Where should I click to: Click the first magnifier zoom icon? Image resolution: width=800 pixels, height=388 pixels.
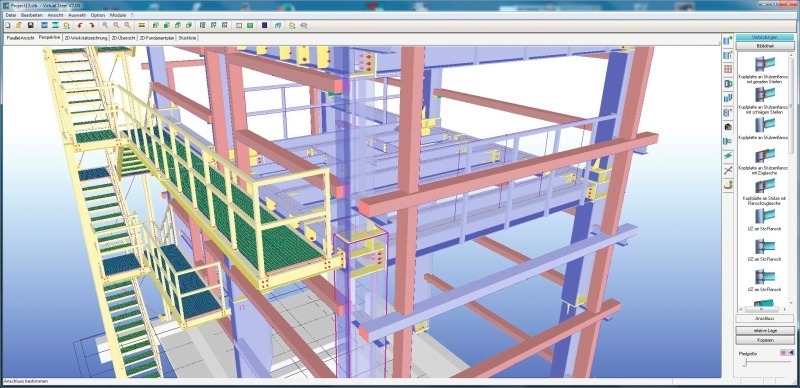pyautogui.click(x=105, y=25)
